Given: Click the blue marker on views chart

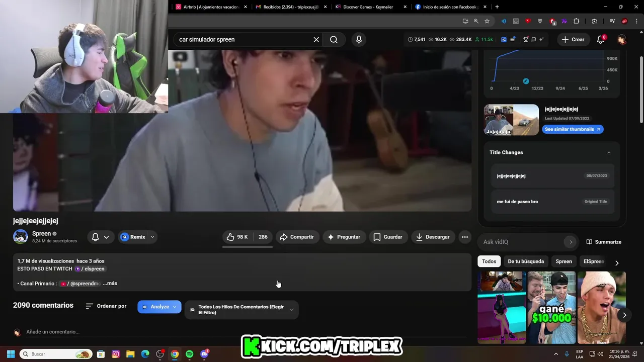Looking at the screenshot, I should coord(526,81).
